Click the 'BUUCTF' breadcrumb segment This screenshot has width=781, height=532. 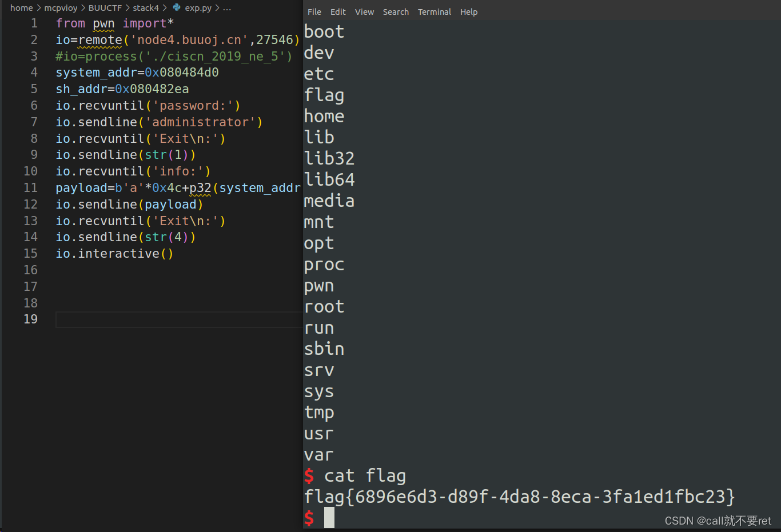[x=105, y=8]
